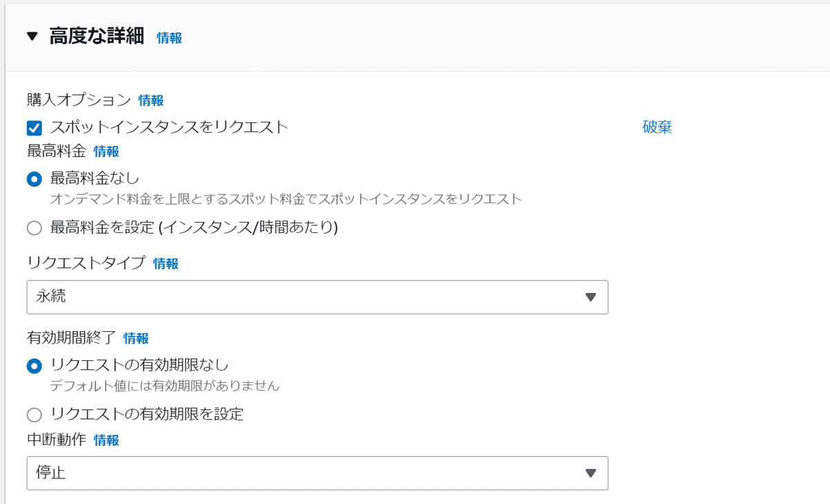
Task: Click dropdown arrow of 停止 selector
Action: pyautogui.click(x=590, y=473)
